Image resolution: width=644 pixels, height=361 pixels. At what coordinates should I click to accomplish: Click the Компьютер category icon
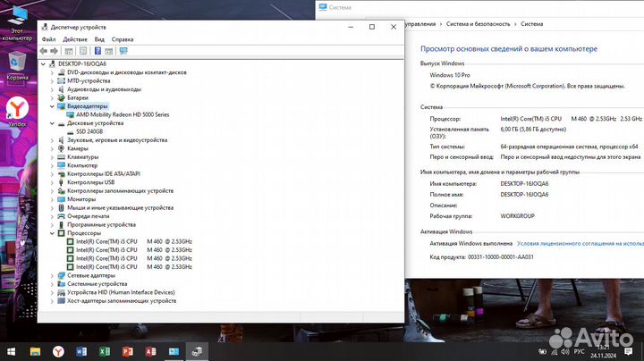pos(61,165)
